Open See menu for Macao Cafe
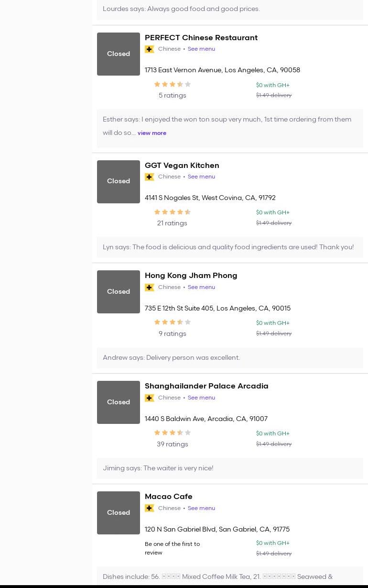The width and height of the screenshot is (368, 588). pyautogui.click(x=201, y=508)
